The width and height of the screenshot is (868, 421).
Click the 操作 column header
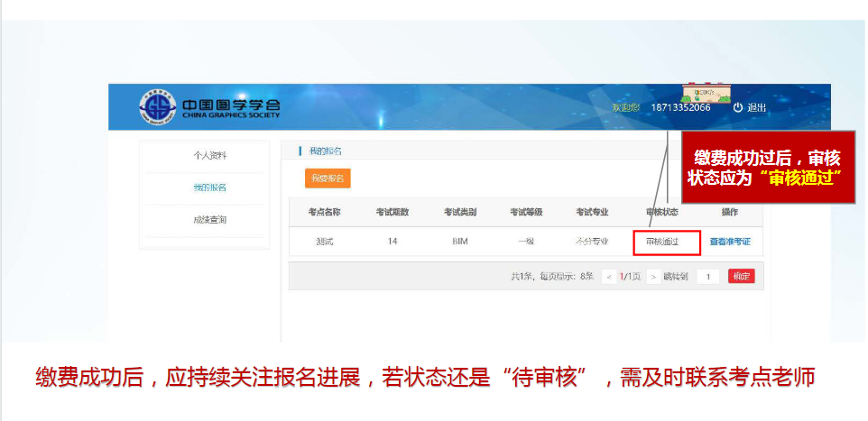tap(730, 212)
